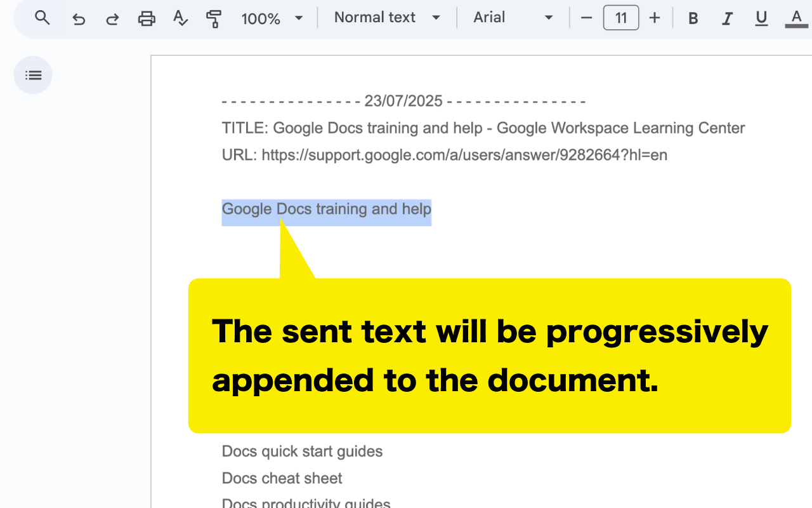Click the support.google.com URL line
The height and width of the screenshot is (508, 812).
pos(445,154)
